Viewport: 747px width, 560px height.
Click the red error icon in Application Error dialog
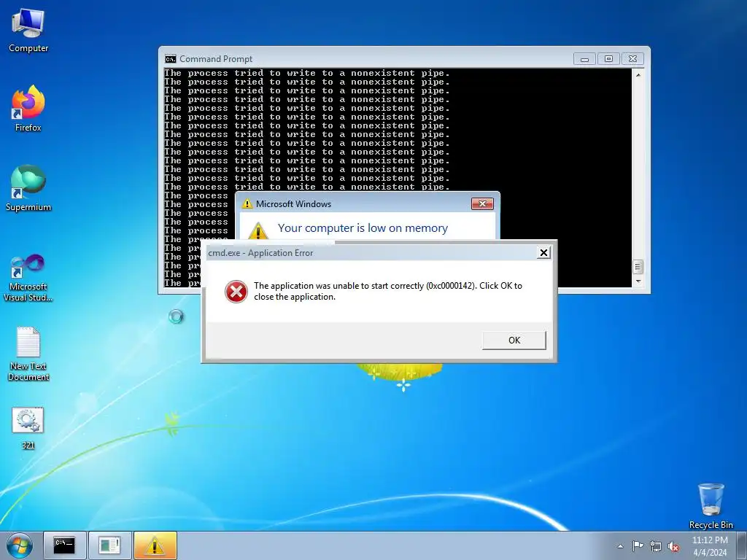(x=236, y=292)
